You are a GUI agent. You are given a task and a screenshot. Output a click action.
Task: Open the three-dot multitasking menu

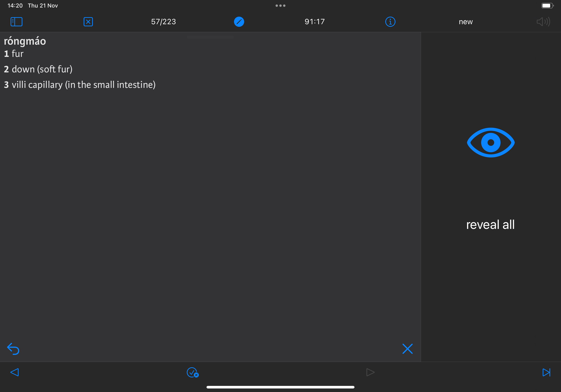[x=280, y=6]
